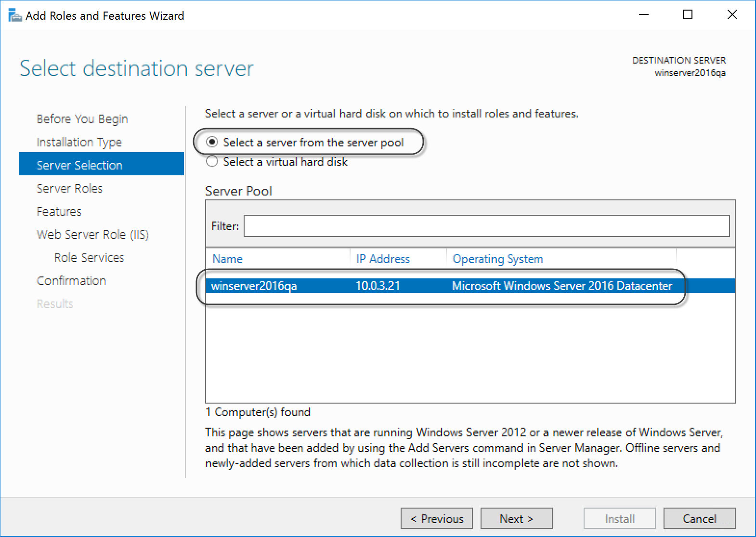This screenshot has width=756, height=537.
Task: Click the wizard icon in the title bar
Action: point(15,15)
